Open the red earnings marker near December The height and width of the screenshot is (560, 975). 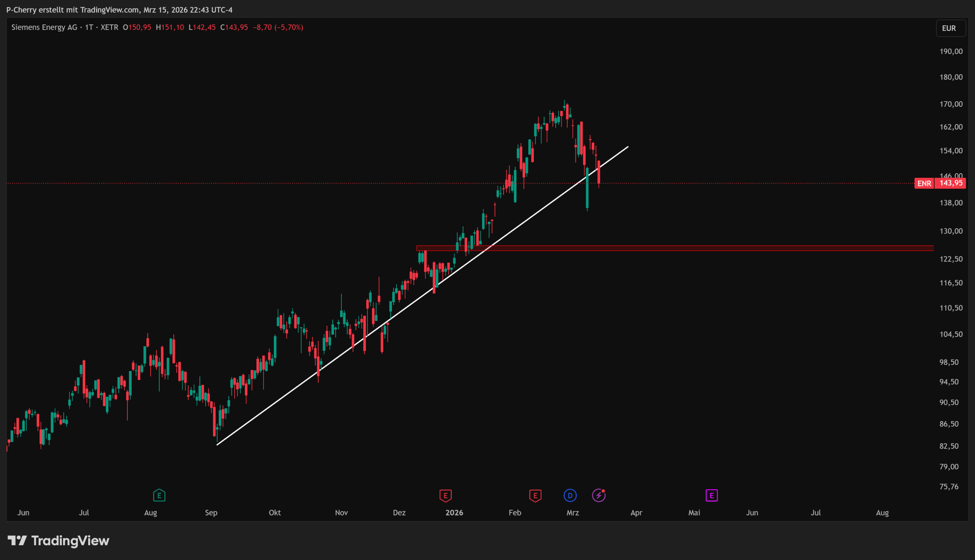coord(445,495)
